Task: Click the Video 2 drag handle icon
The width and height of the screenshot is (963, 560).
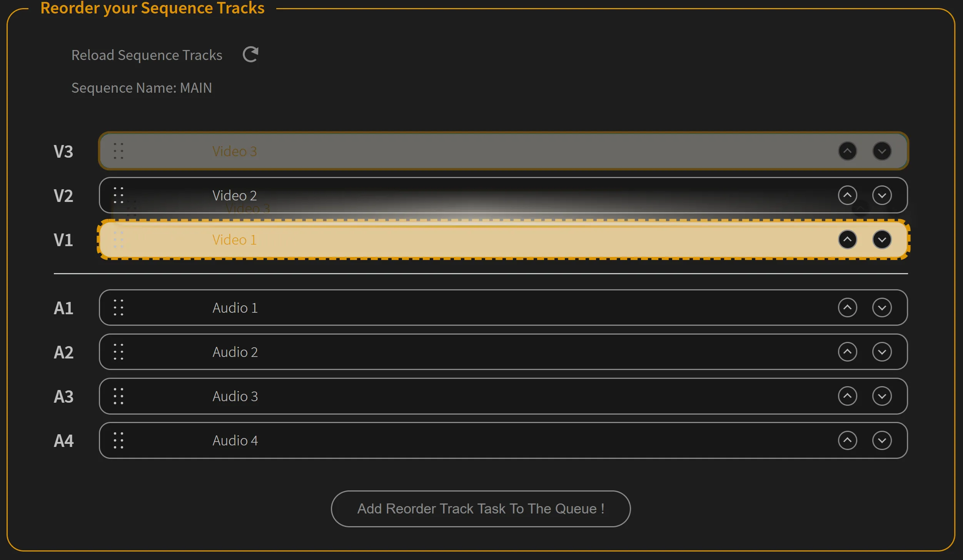Action: (118, 195)
